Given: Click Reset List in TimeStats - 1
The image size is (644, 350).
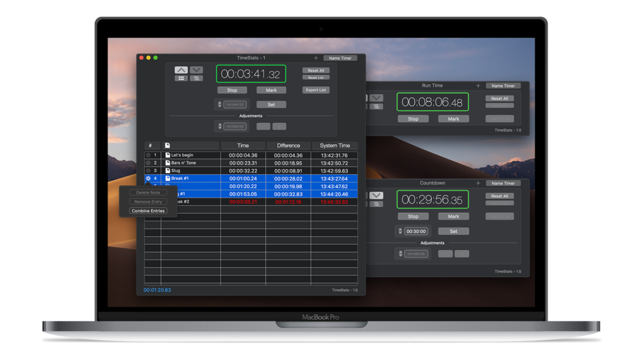Looking at the screenshot, I should pyautogui.click(x=316, y=77).
